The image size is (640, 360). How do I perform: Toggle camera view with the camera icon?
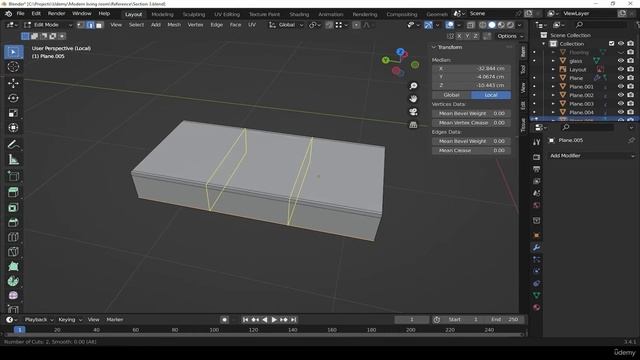(x=413, y=112)
